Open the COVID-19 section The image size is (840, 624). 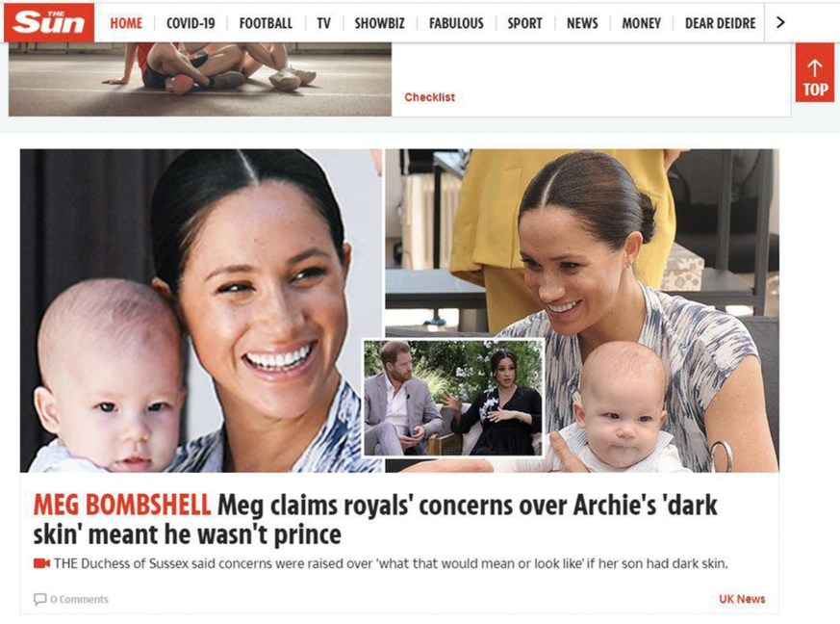tap(191, 23)
